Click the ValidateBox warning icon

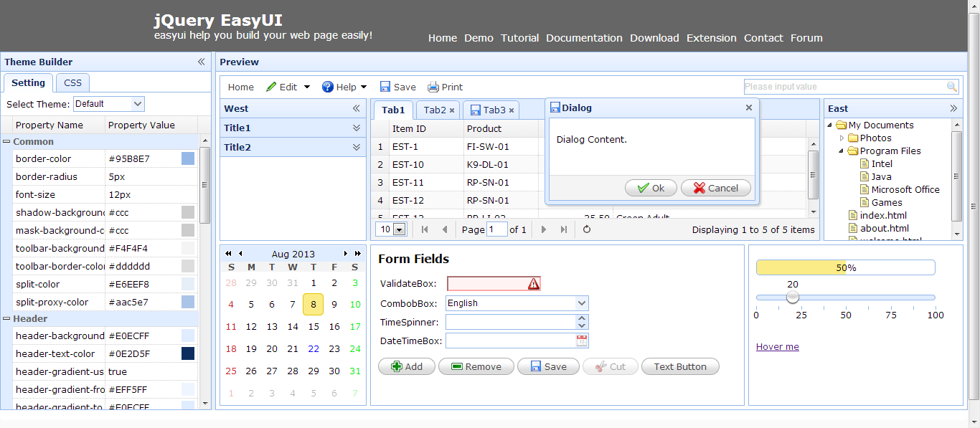[534, 284]
